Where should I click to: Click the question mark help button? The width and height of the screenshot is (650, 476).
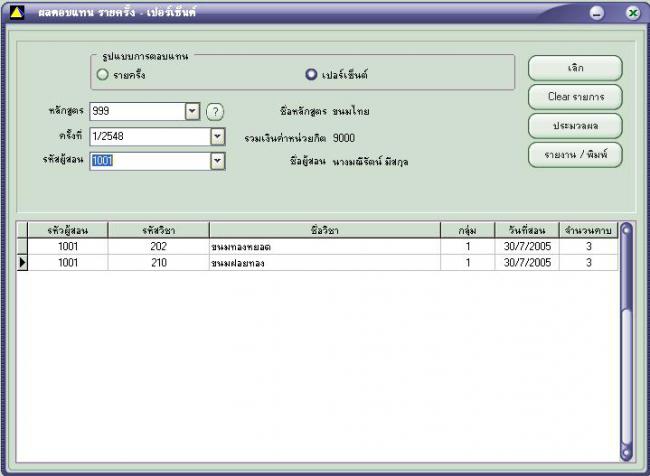(x=215, y=112)
